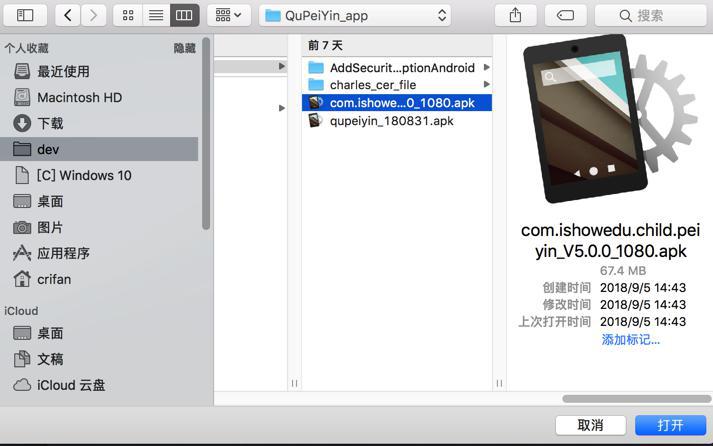
Task: Click the 搜索 search field
Action: point(650,15)
